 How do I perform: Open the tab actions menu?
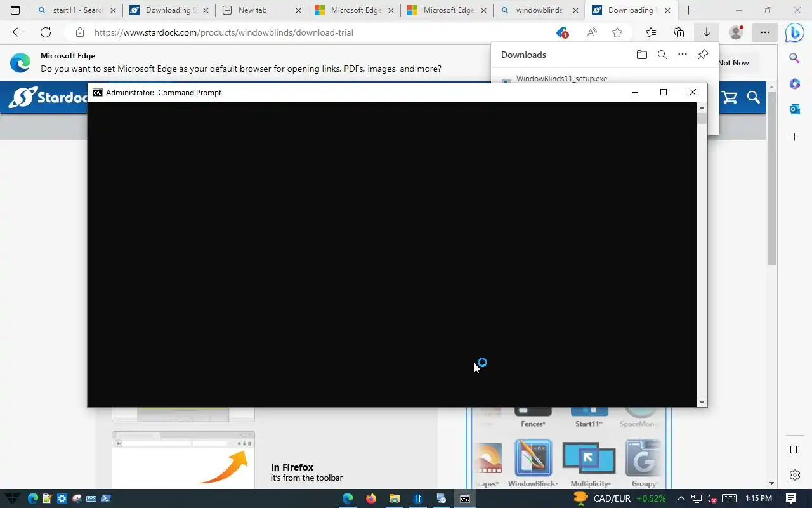pyautogui.click(x=15, y=10)
